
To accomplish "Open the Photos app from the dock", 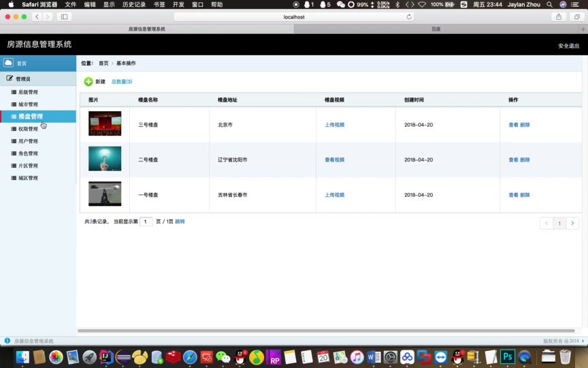I will coord(56,356).
